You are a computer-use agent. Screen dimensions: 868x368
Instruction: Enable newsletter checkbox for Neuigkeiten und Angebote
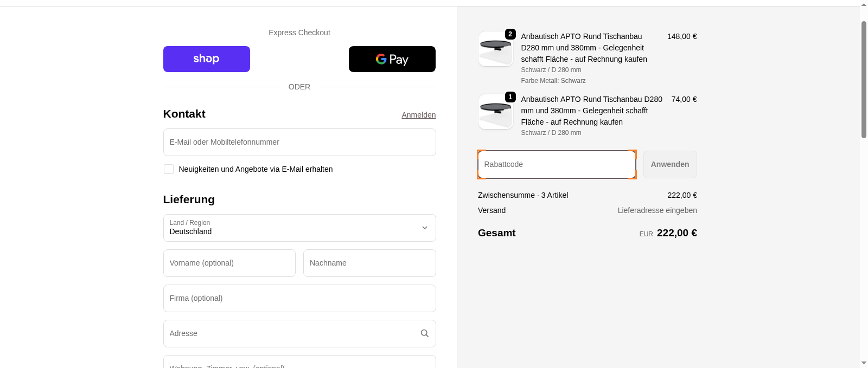click(x=169, y=169)
